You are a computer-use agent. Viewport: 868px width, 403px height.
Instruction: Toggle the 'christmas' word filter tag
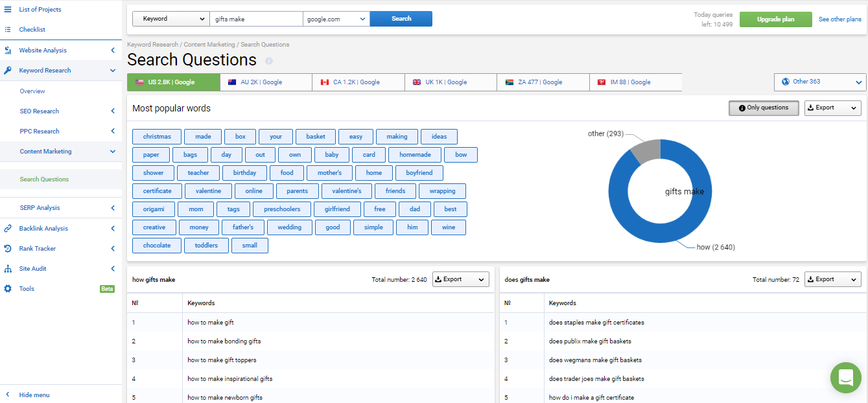coord(157,137)
